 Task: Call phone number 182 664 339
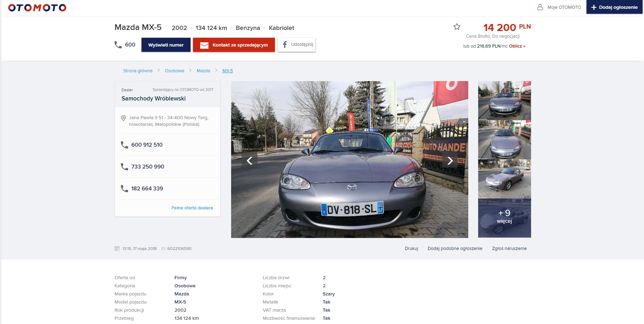click(147, 189)
